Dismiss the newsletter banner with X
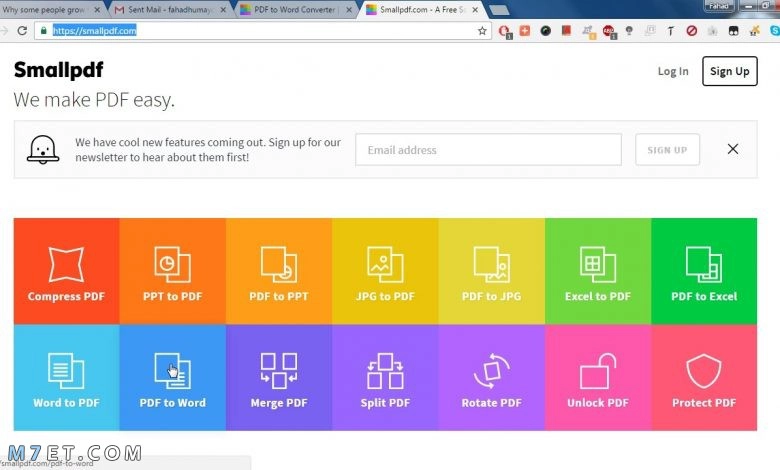The width and height of the screenshot is (780, 470). 733,149
